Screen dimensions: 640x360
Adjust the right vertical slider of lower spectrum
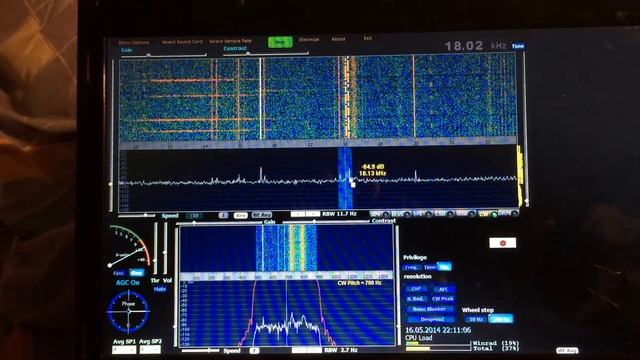point(399,286)
